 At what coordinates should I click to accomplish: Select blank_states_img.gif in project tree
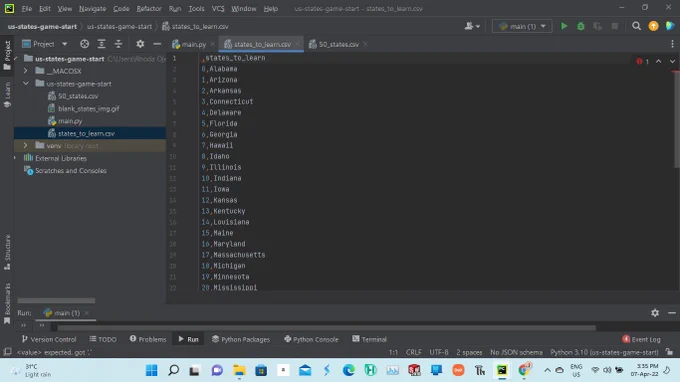[x=89, y=108]
